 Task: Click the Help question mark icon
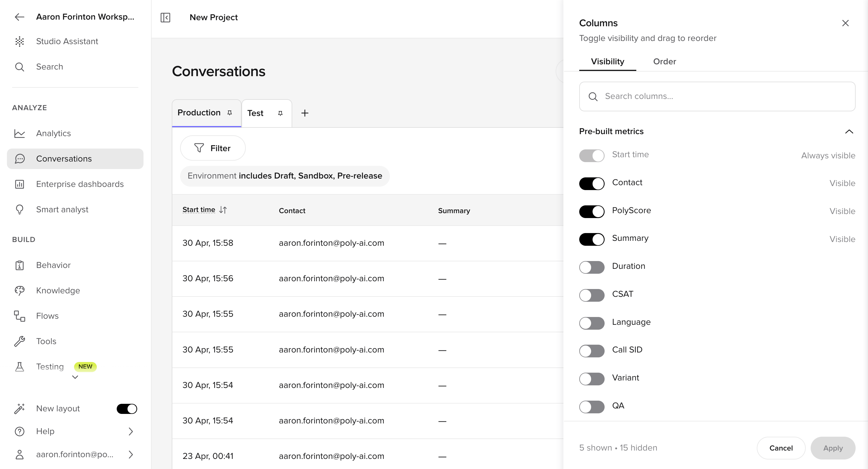(x=20, y=432)
